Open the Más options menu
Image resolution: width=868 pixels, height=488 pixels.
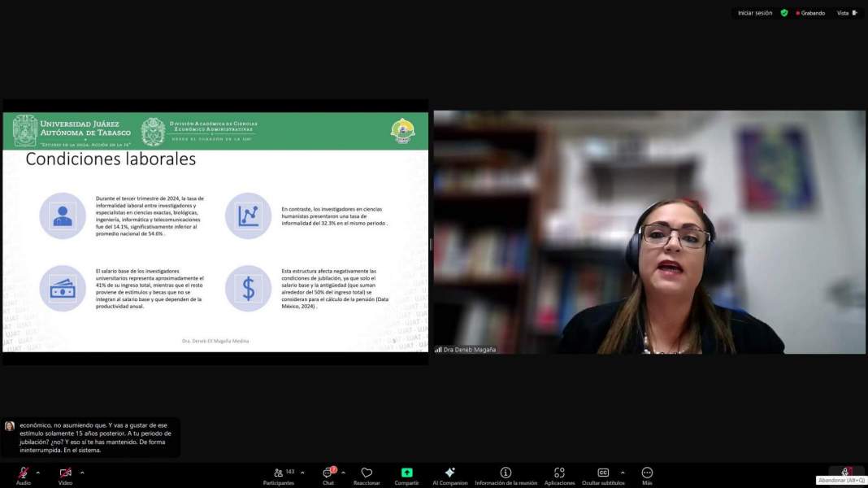[x=647, y=474]
